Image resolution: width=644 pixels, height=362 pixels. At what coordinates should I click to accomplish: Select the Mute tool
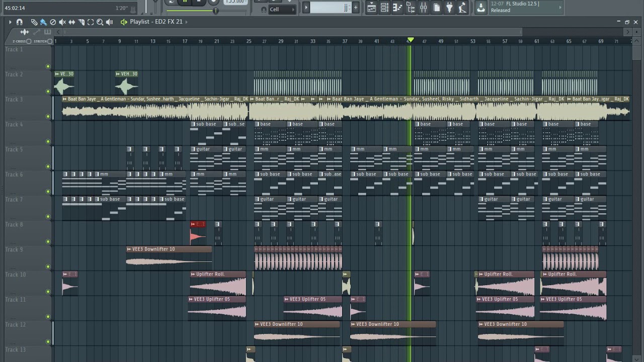62,22
